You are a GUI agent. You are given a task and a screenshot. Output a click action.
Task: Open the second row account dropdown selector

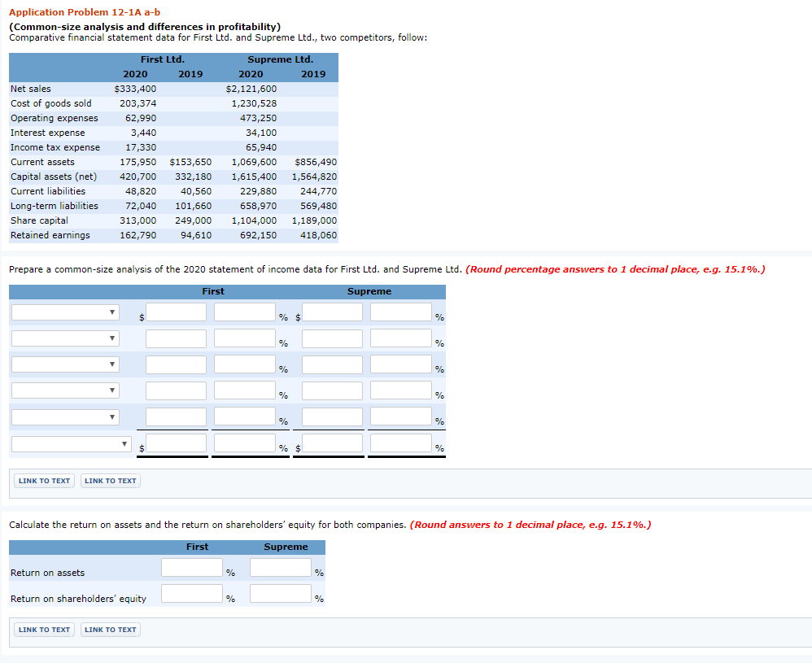65,338
